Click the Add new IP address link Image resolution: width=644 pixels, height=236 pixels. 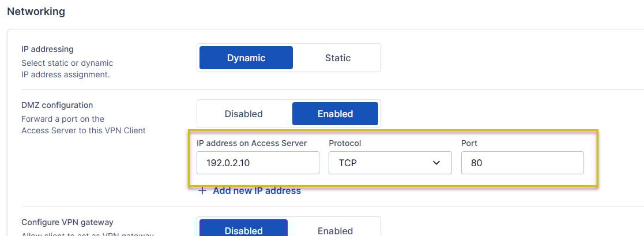(257, 191)
